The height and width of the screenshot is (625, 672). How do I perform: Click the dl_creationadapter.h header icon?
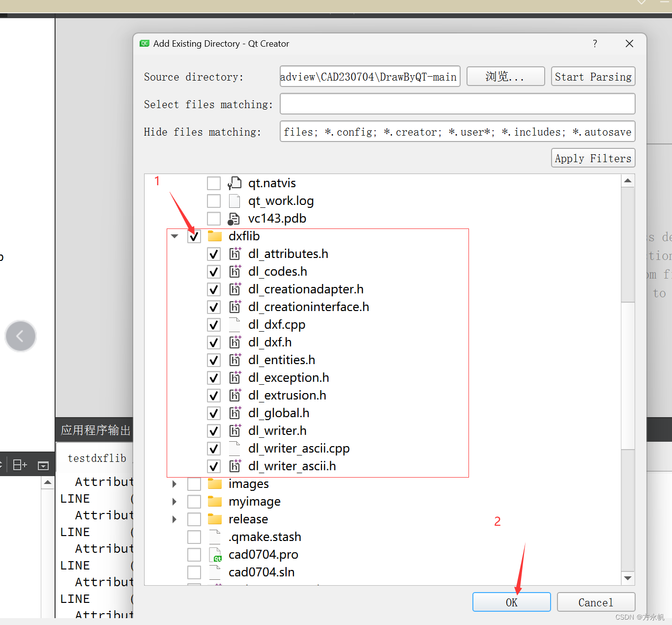pyautogui.click(x=235, y=289)
